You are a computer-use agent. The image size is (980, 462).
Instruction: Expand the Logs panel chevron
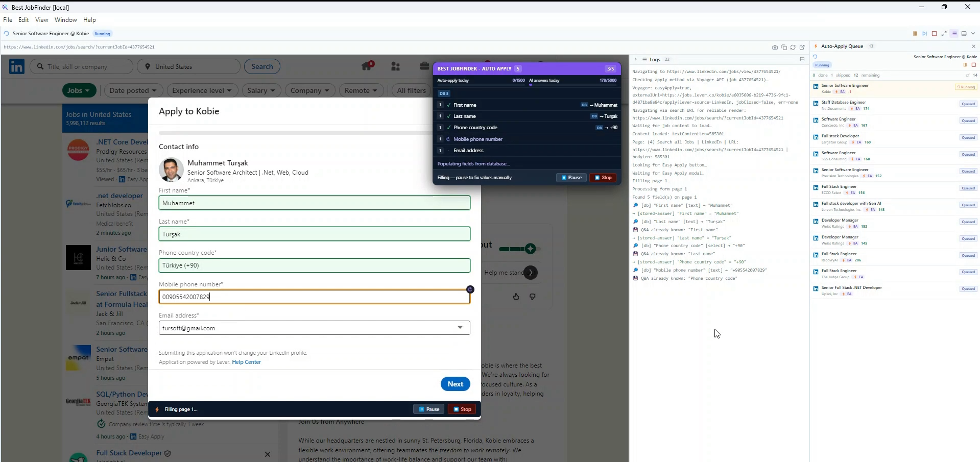point(635,59)
